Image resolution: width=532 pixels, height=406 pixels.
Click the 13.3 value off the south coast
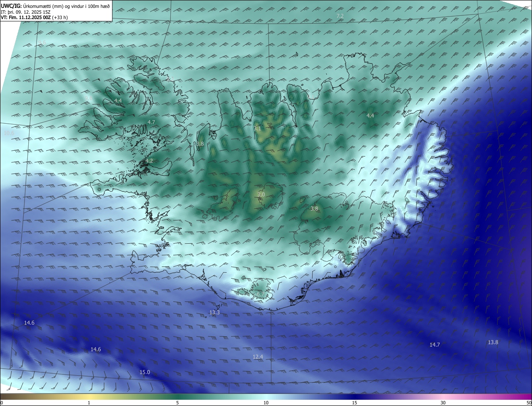(x=214, y=313)
